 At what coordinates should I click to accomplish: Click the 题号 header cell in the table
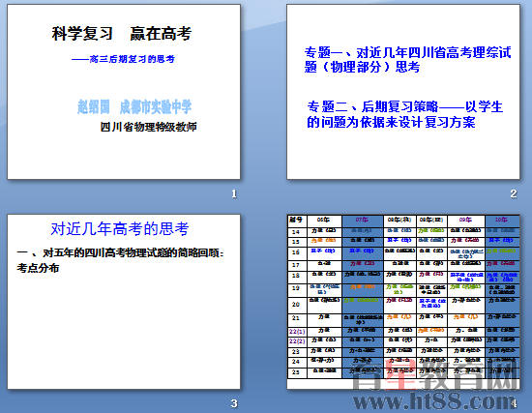(x=297, y=221)
